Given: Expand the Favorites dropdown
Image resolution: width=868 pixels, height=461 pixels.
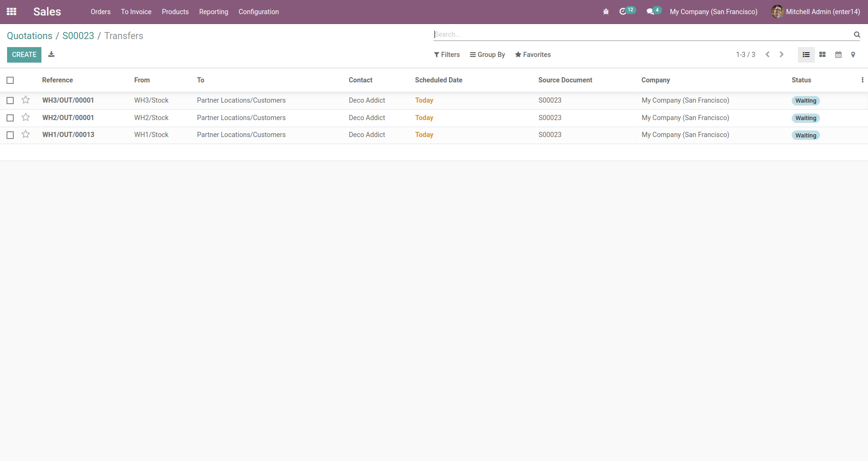Looking at the screenshot, I should pos(533,55).
